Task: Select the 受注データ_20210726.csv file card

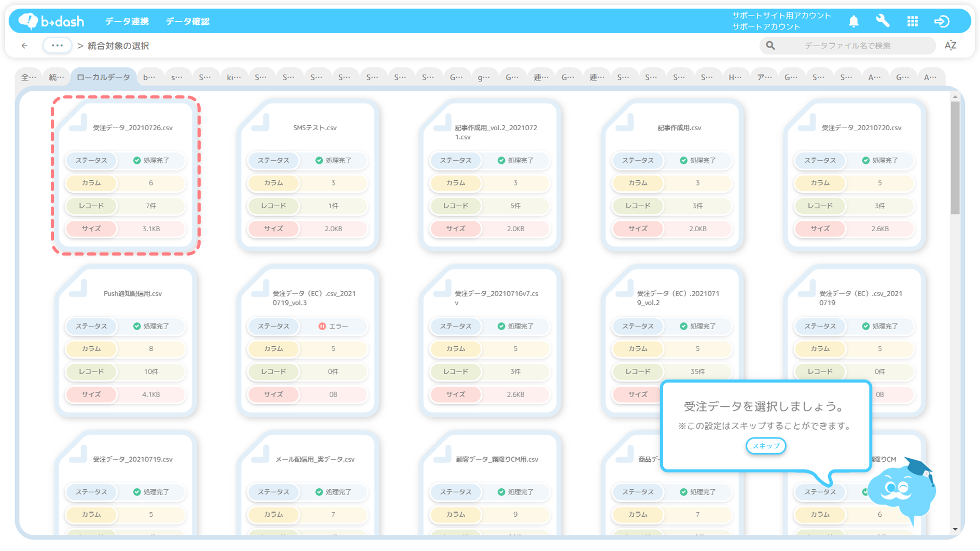Action: coord(126,175)
